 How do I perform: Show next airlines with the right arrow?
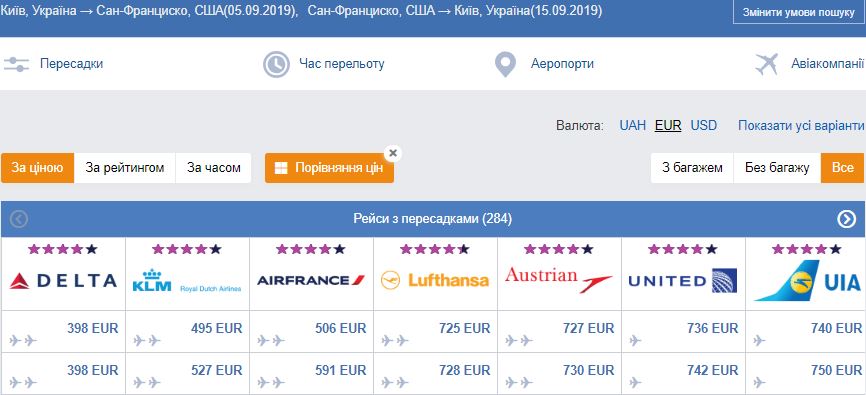(x=846, y=219)
